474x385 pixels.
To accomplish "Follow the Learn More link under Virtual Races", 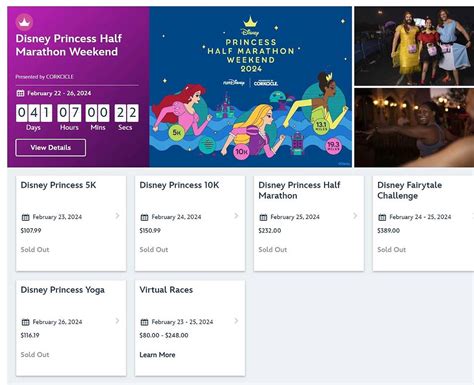I will [157, 355].
